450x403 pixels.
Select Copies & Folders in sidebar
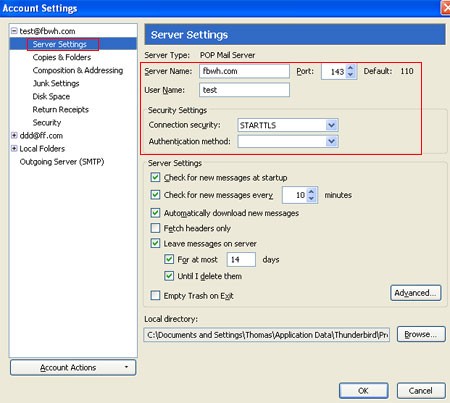click(62, 57)
